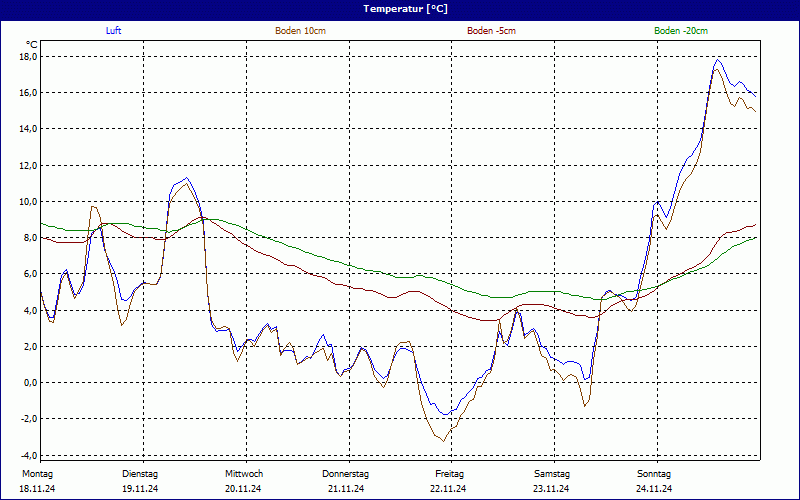
Task: Click the Mittwoch day label
Action: click(x=244, y=474)
